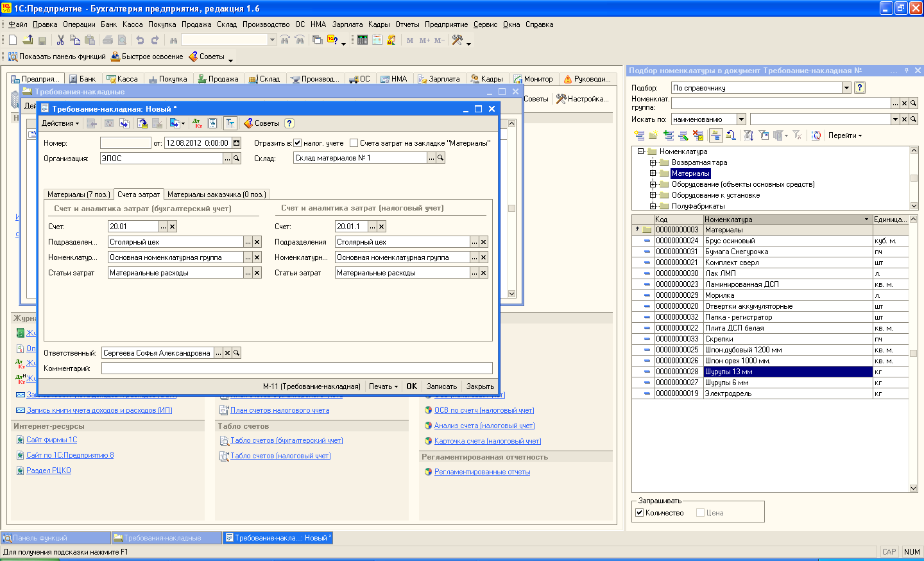The height and width of the screenshot is (561, 924).
Task: Collapse Номенклатура root tree node
Action: [640, 151]
